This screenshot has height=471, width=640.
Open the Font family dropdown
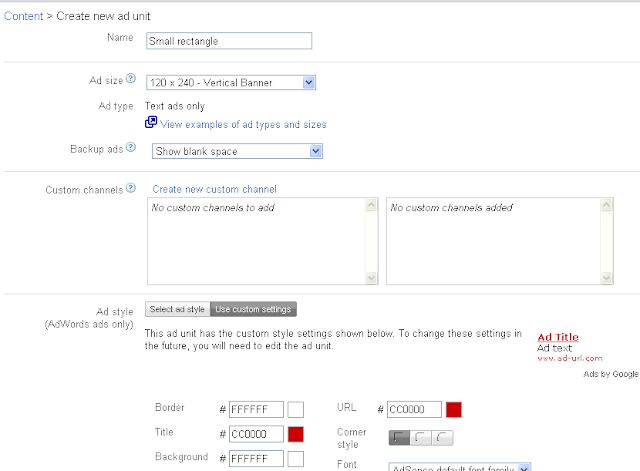460,467
